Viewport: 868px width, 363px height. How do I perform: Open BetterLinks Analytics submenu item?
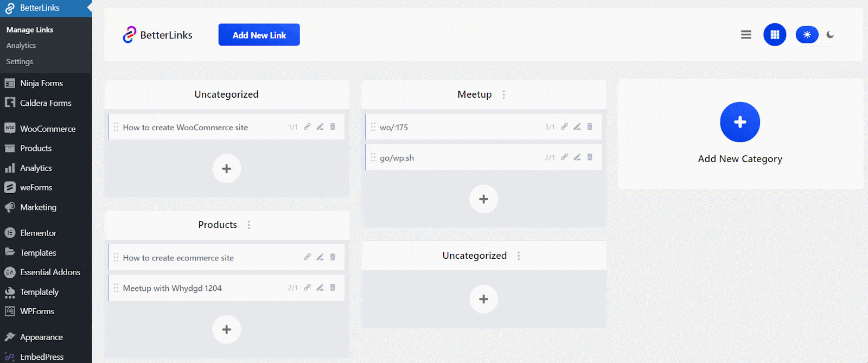21,46
